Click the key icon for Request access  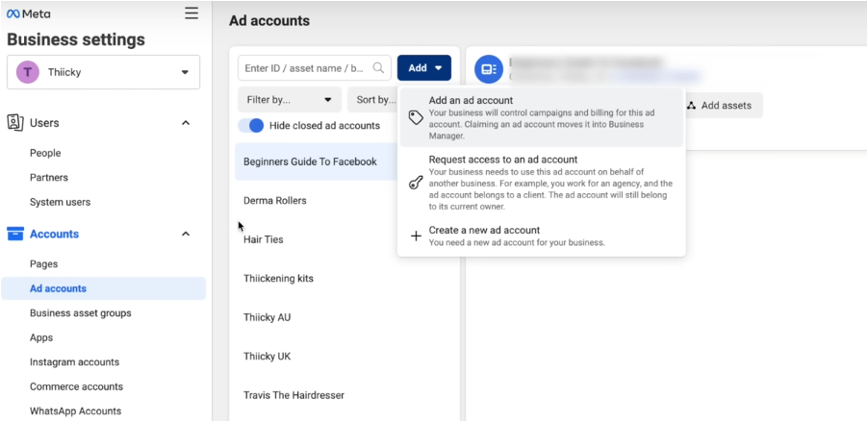pos(416,183)
